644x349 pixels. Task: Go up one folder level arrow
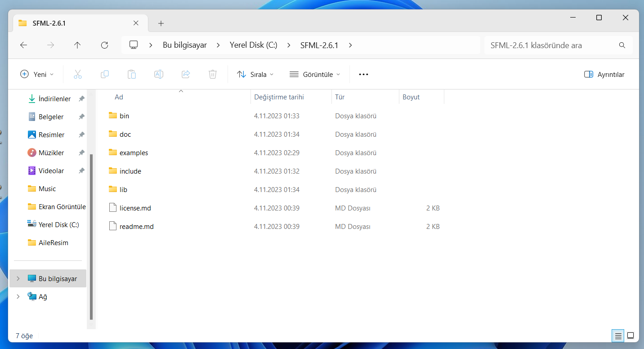(77, 45)
